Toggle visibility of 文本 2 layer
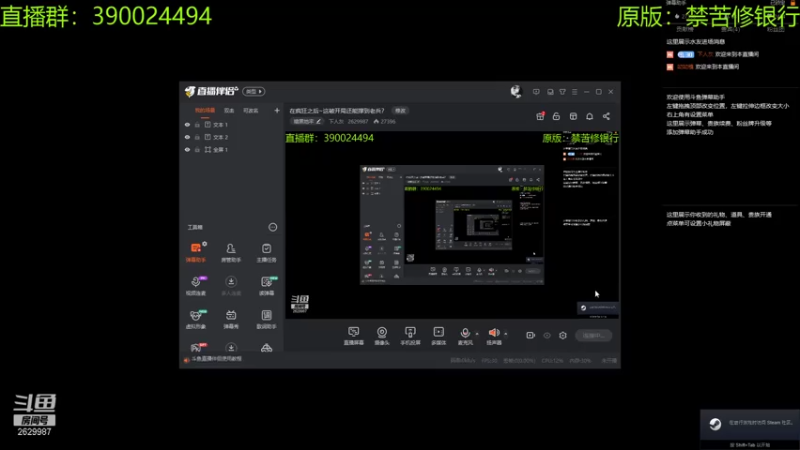This screenshot has width=800, height=450. coord(187,137)
